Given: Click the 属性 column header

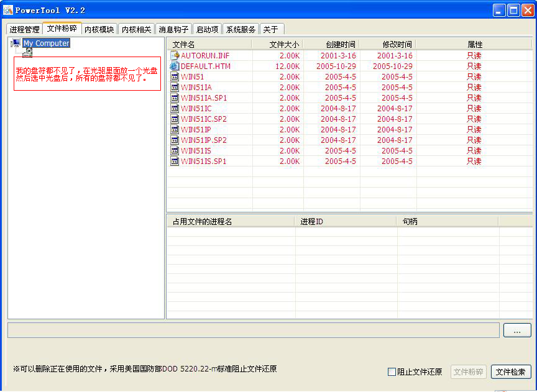Looking at the screenshot, I should point(474,44).
